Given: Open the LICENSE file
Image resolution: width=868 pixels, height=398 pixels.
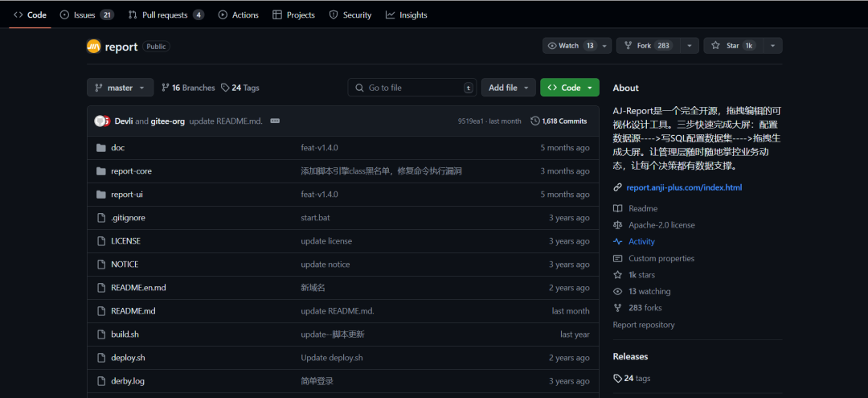Looking at the screenshot, I should (x=125, y=240).
